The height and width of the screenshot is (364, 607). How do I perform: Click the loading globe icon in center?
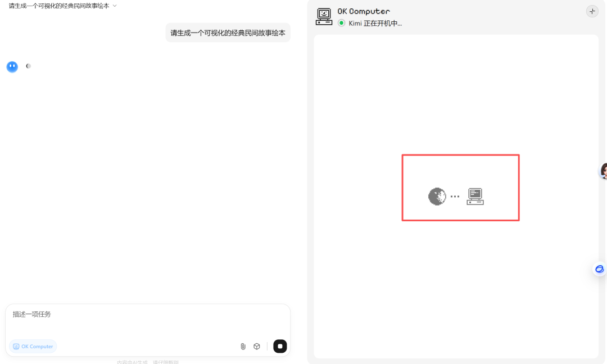click(437, 197)
